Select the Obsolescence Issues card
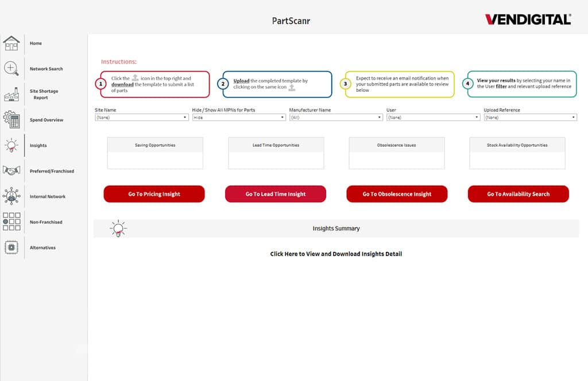This screenshot has height=381, width=588. pos(397,153)
